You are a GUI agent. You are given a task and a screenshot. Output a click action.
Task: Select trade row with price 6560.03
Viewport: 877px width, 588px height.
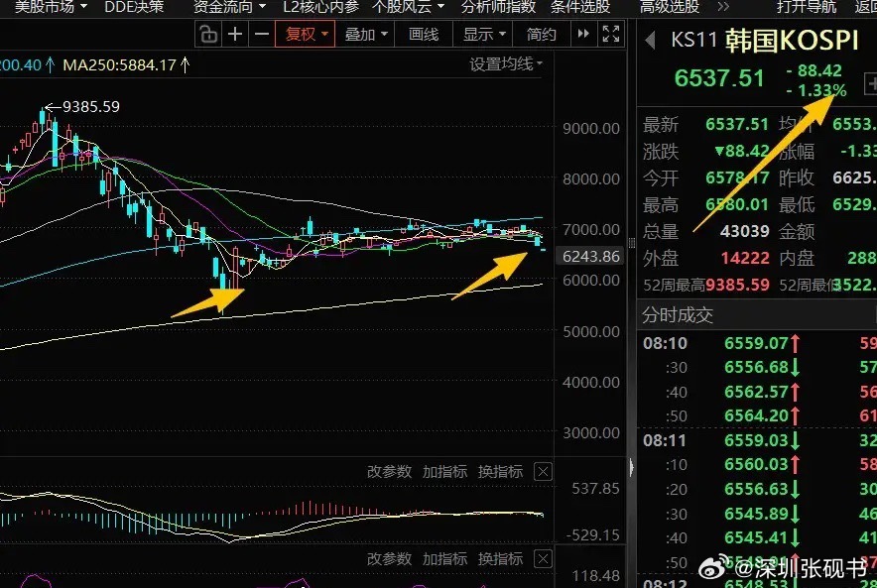[757, 464]
